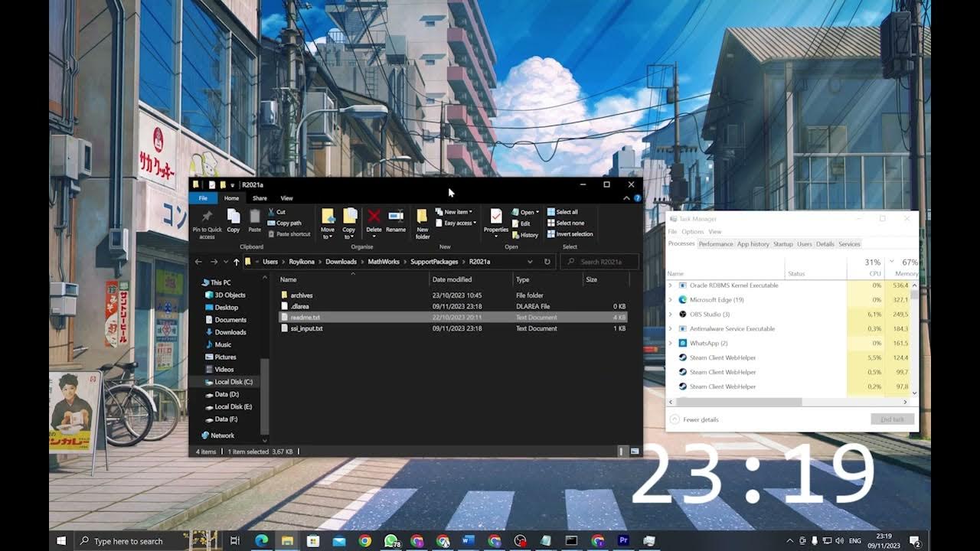Open the Options menu in Task Manager
The width and height of the screenshot is (980, 551).
tap(692, 232)
